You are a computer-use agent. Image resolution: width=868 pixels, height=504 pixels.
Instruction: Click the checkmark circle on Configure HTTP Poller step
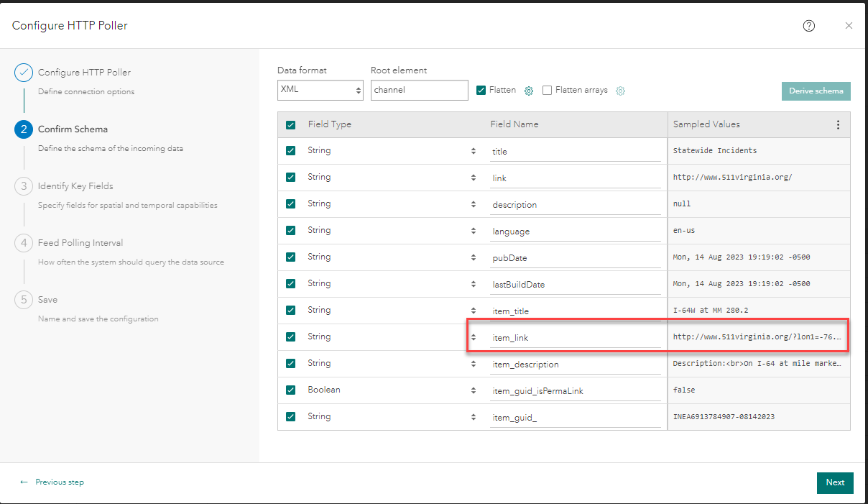click(x=23, y=72)
